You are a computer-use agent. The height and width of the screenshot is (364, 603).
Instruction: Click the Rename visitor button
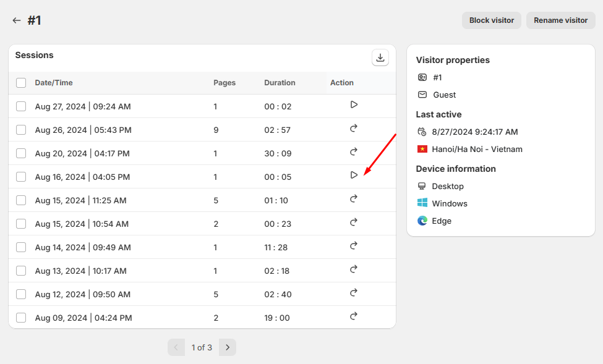(x=560, y=20)
